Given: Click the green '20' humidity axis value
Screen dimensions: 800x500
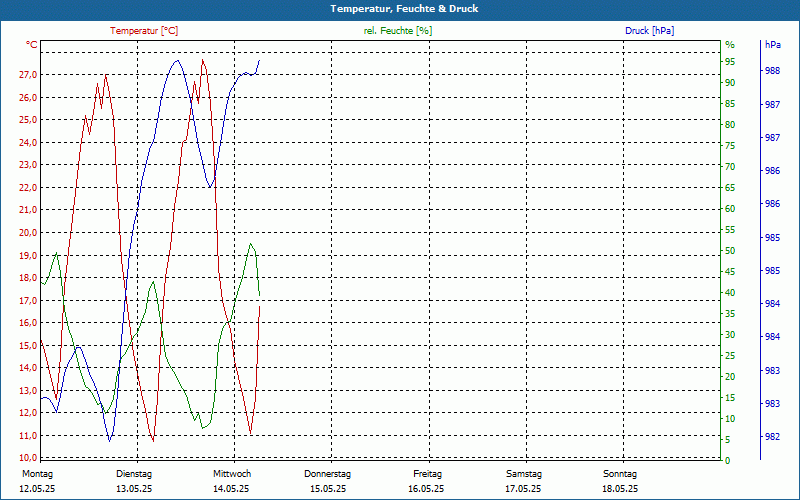Looking at the screenshot, I should tap(730, 377).
